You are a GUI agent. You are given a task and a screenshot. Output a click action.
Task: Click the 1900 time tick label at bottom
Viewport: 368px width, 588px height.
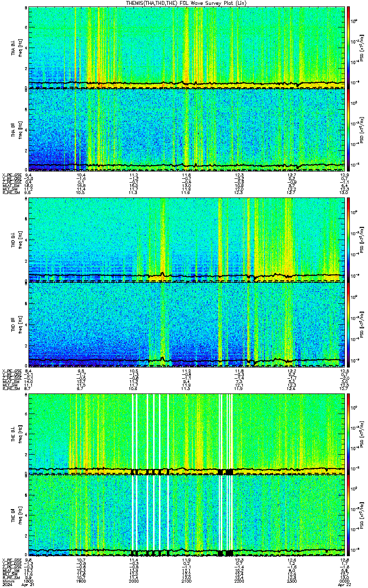[x=81, y=581]
